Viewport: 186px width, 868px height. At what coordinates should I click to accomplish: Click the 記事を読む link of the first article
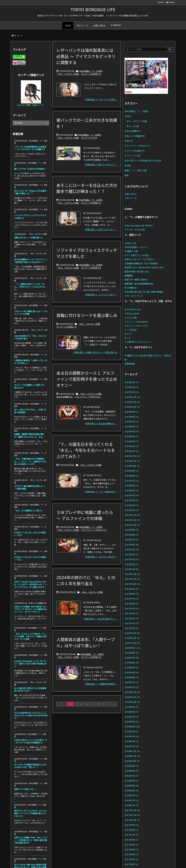[101, 99]
